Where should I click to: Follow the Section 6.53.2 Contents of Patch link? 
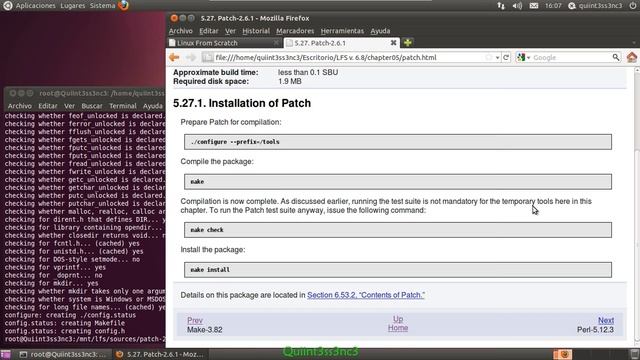point(366,295)
